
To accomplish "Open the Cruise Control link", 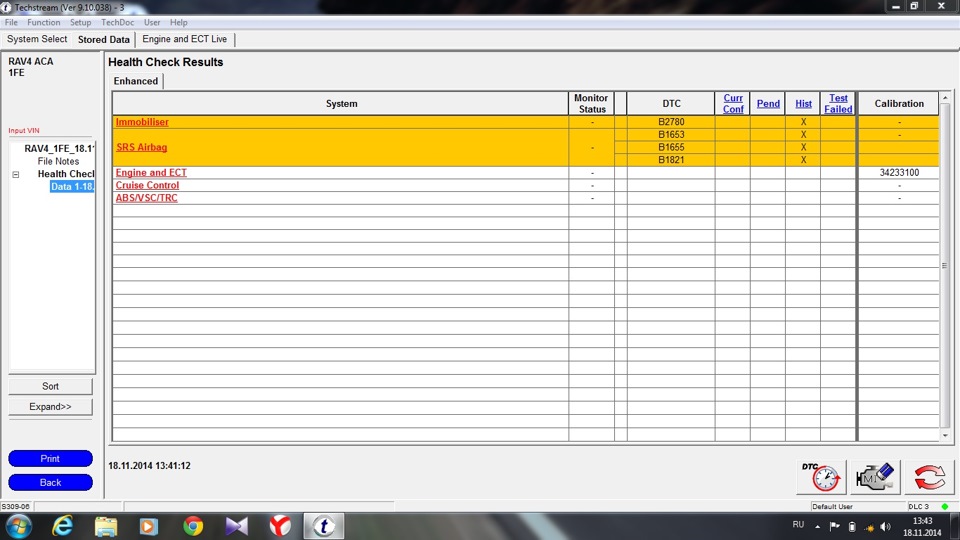I will 148,185.
